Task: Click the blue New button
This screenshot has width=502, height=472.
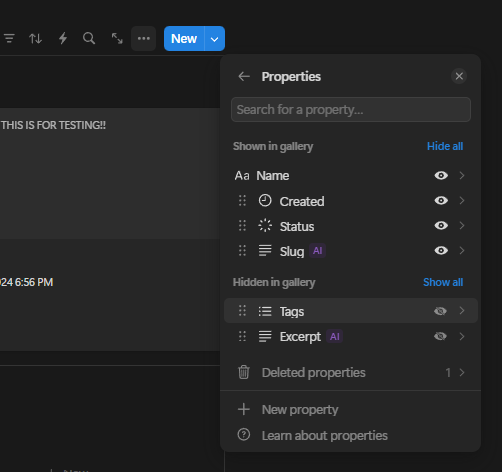Action: point(184,39)
